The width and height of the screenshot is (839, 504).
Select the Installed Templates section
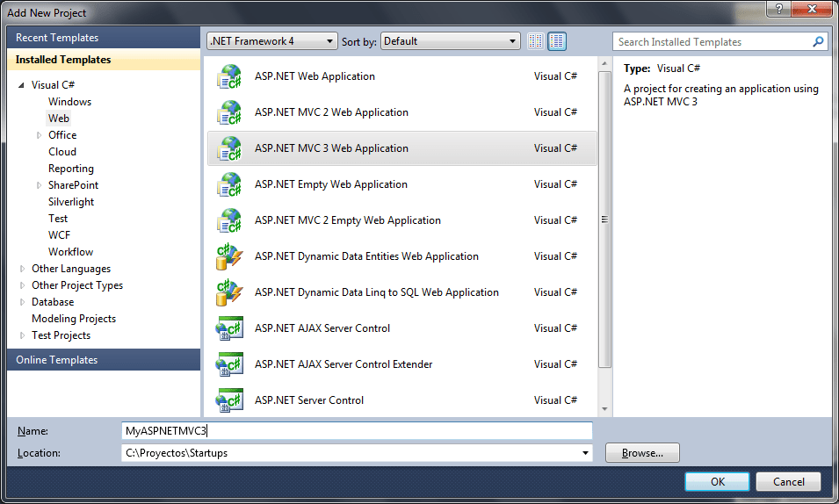(104, 60)
